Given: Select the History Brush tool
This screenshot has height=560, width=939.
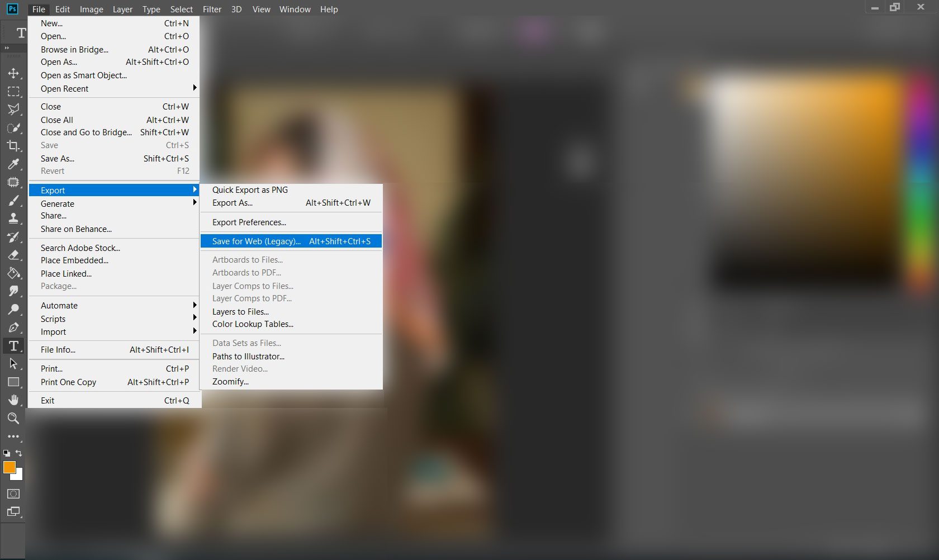Looking at the screenshot, I should pos(13,237).
